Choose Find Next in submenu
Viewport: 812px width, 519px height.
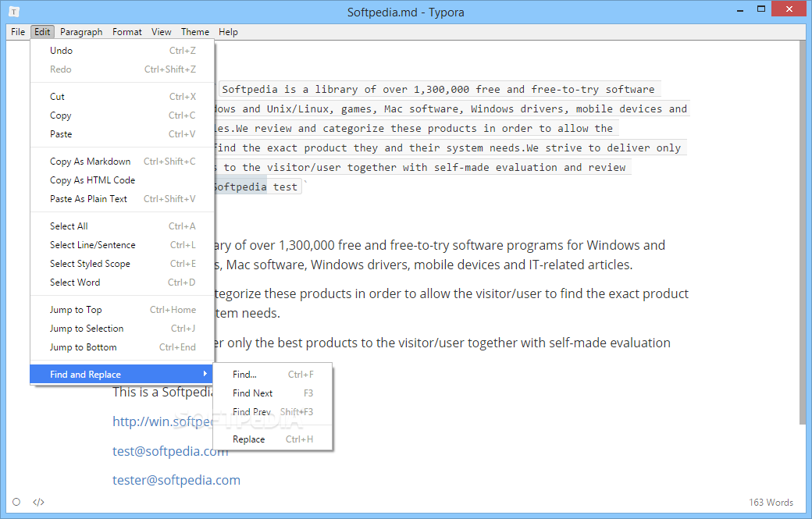[x=272, y=393]
